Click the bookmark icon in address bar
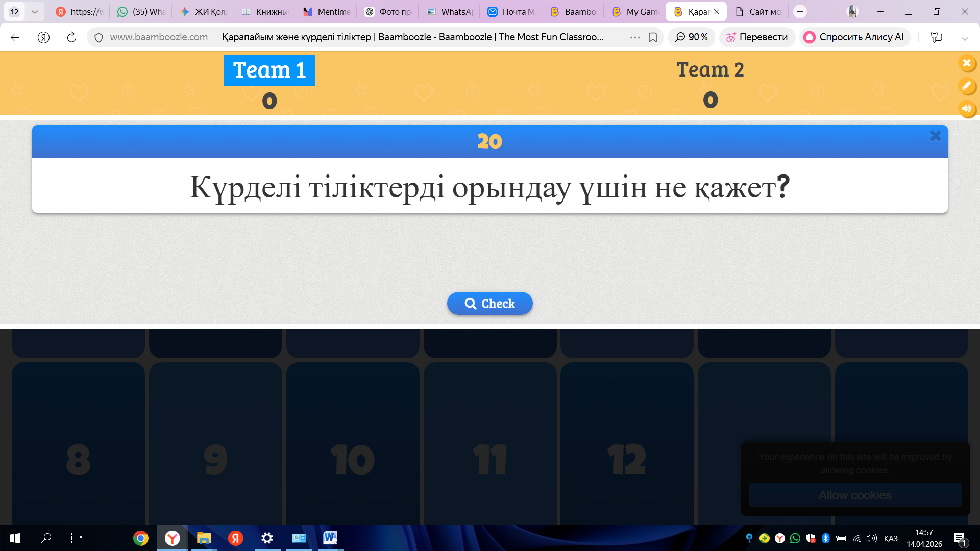Screen dimensions: 980x551 [x=652, y=37]
